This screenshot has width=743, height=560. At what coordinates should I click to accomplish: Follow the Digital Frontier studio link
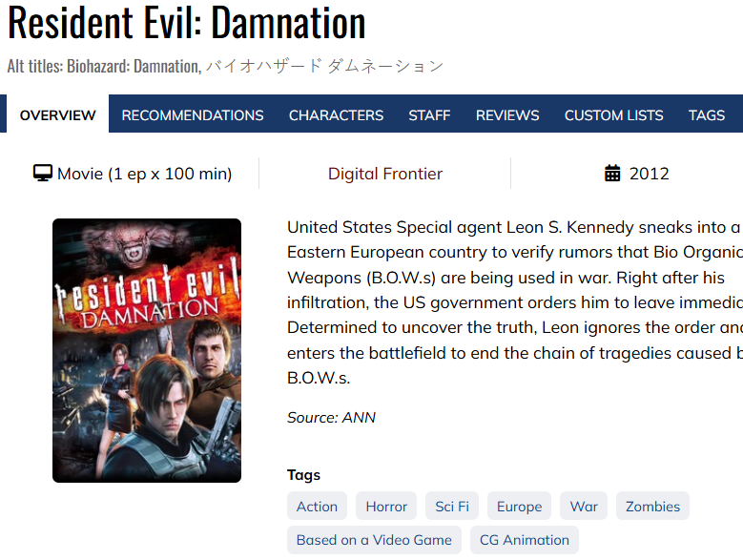[385, 174]
